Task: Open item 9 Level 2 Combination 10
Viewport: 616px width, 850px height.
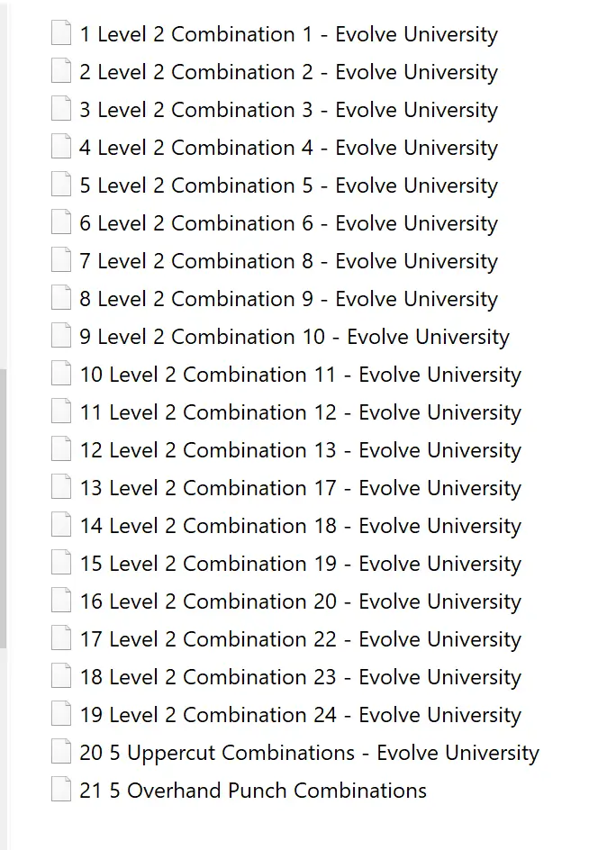Action: [x=294, y=337]
